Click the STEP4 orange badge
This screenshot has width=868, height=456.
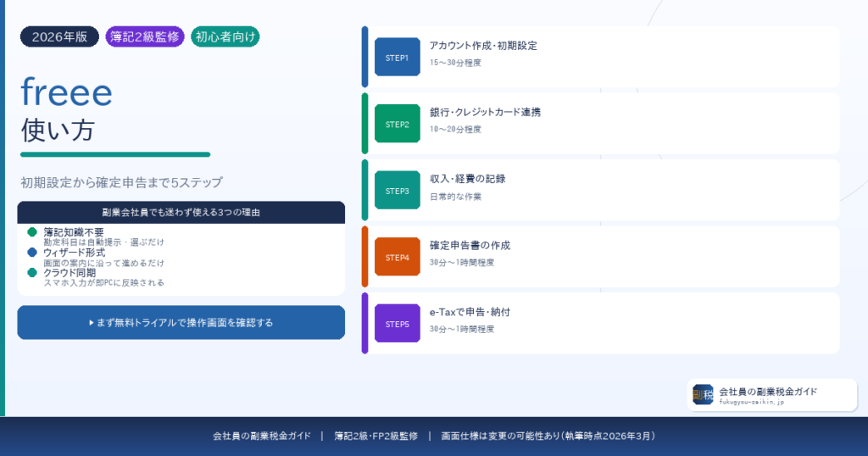[x=397, y=257]
